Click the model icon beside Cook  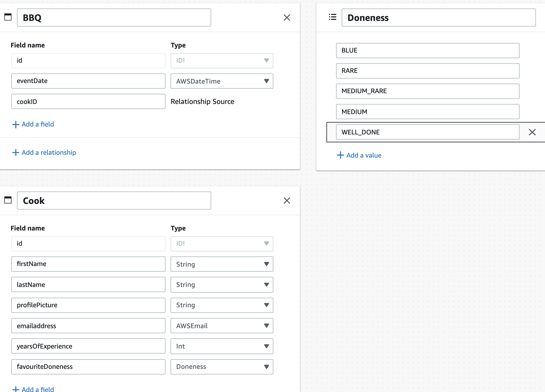[x=8, y=200]
